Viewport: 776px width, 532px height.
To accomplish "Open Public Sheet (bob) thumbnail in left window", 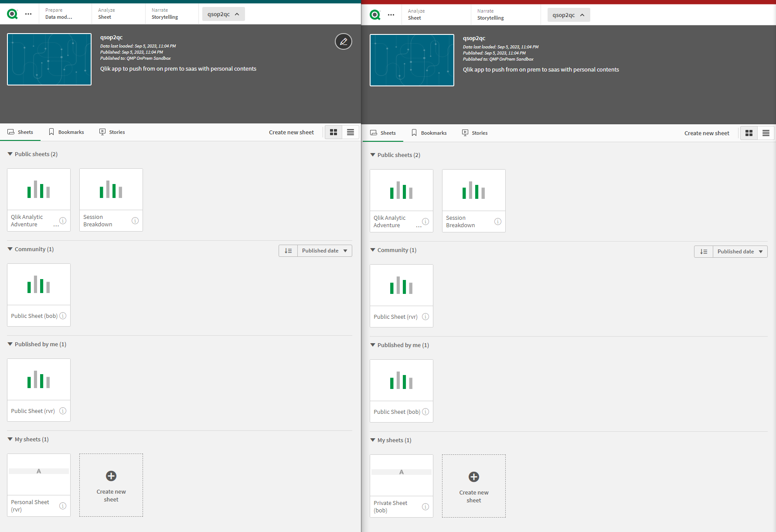I will (x=39, y=284).
